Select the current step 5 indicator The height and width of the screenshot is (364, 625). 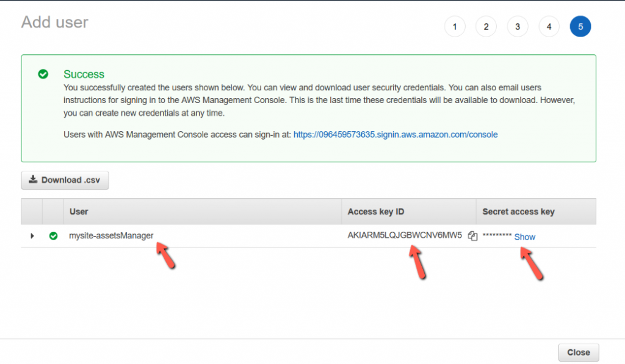pyautogui.click(x=580, y=27)
